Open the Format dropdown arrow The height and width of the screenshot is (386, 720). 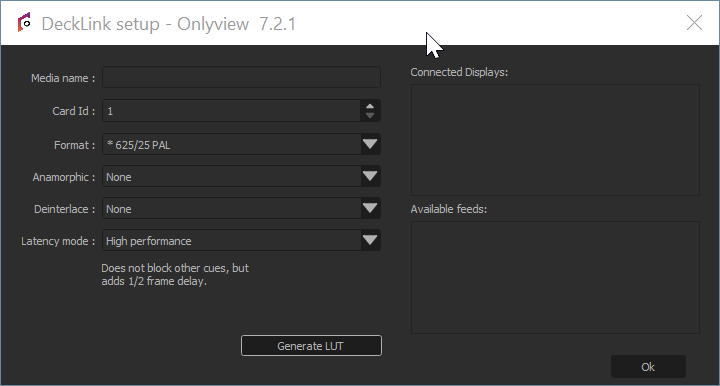(370, 144)
